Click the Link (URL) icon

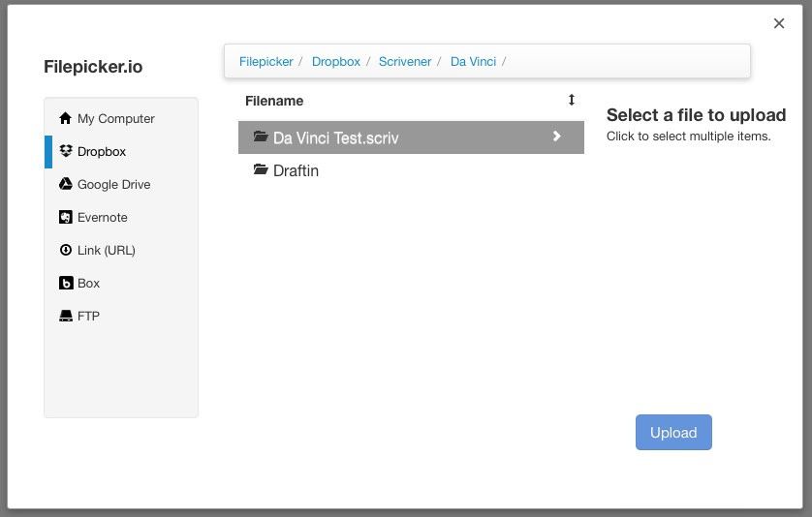tap(65, 250)
